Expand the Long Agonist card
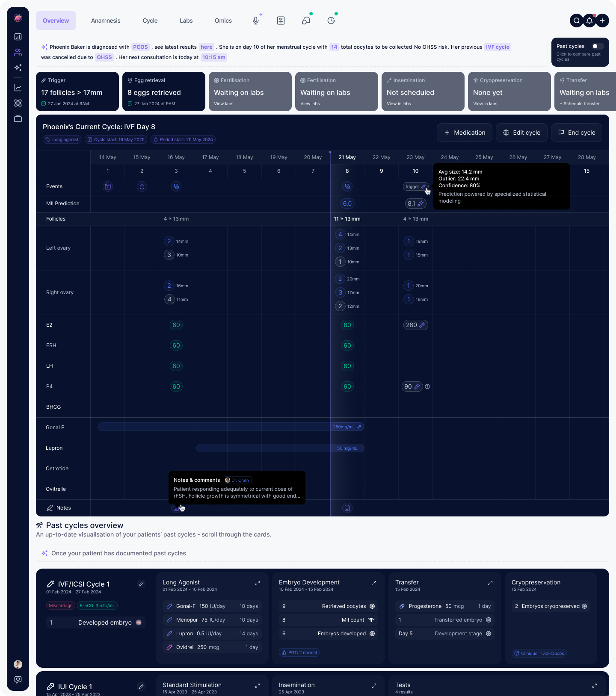The height and width of the screenshot is (696, 616). click(258, 583)
